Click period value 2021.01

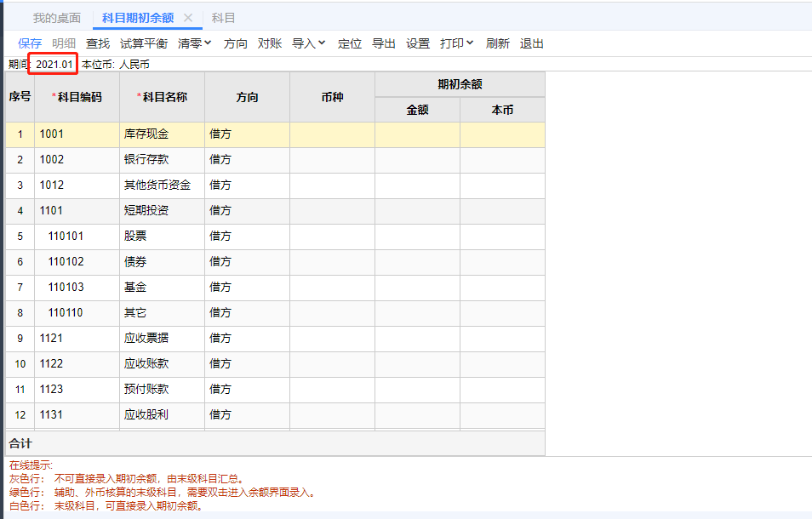pyautogui.click(x=54, y=64)
